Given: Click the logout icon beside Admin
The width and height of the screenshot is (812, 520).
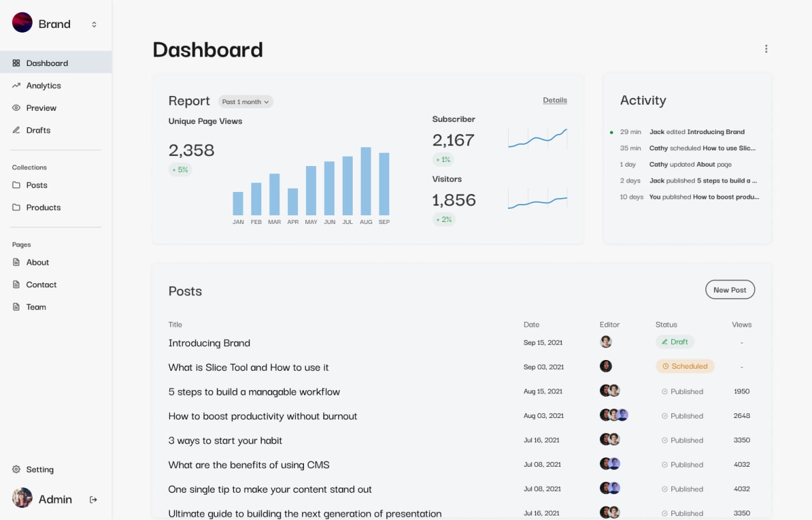Looking at the screenshot, I should (x=93, y=499).
